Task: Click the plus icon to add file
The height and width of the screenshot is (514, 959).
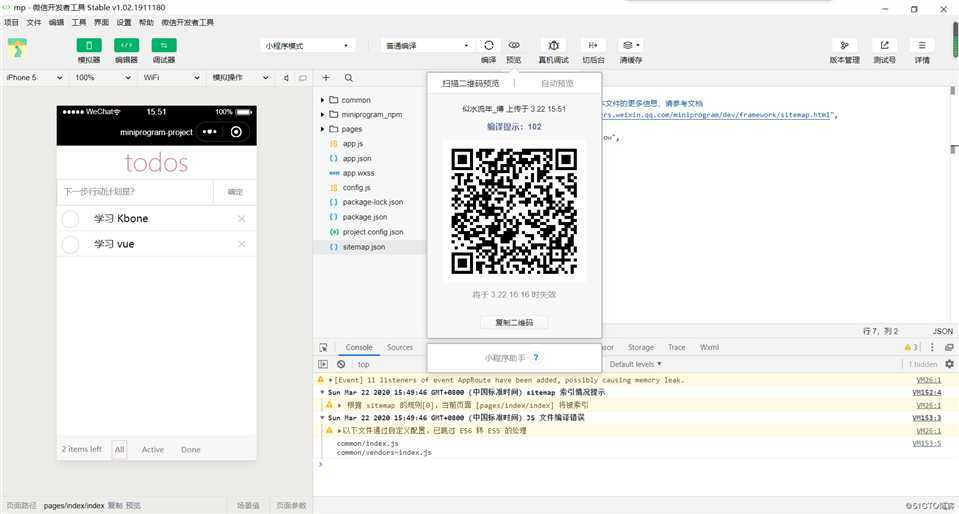Action: [x=326, y=78]
